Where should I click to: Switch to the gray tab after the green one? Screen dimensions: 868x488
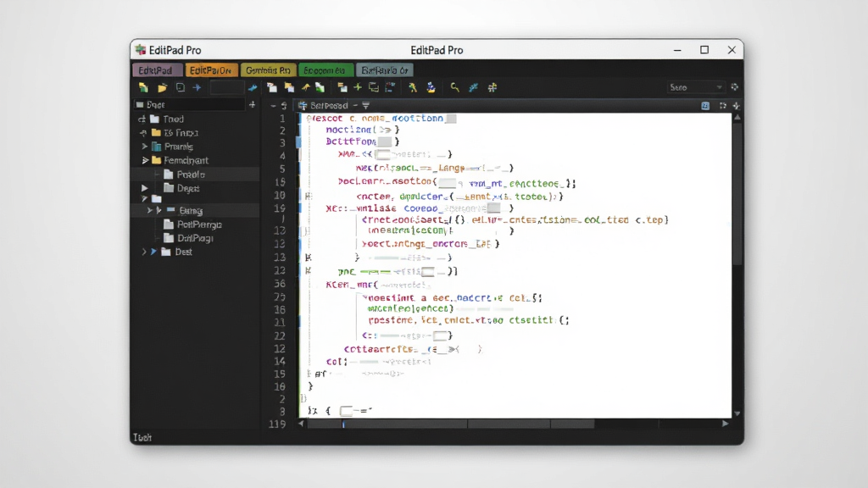(x=385, y=70)
